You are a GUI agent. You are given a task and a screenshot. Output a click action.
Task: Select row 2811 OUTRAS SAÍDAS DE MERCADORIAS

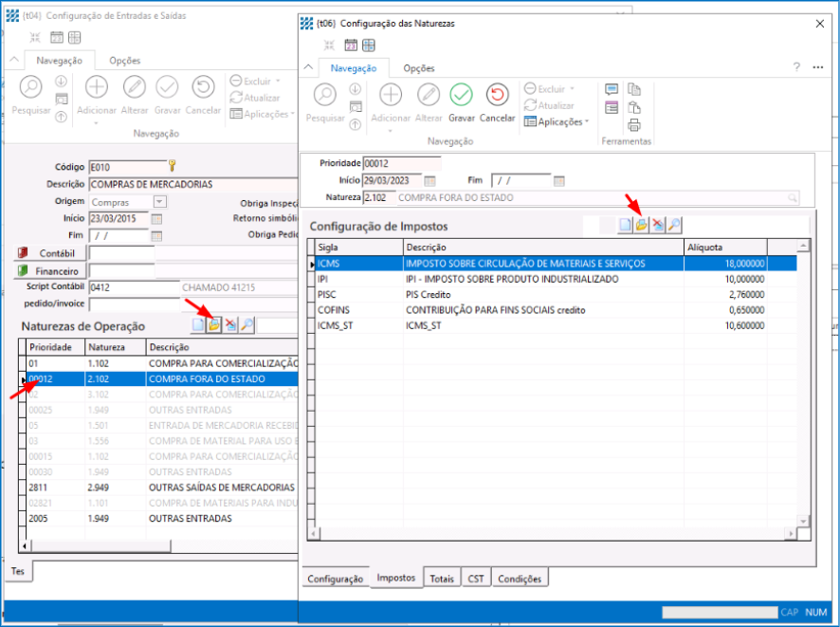click(x=162, y=488)
